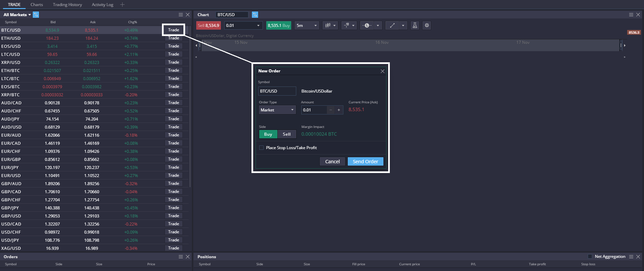Close the Orders panel
Image resolution: width=644 pixels, height=271 pixels.
pos(188,257)
